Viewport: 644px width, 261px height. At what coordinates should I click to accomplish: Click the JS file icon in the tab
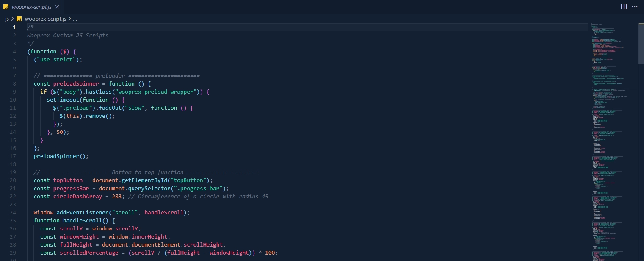coord(6,7)
